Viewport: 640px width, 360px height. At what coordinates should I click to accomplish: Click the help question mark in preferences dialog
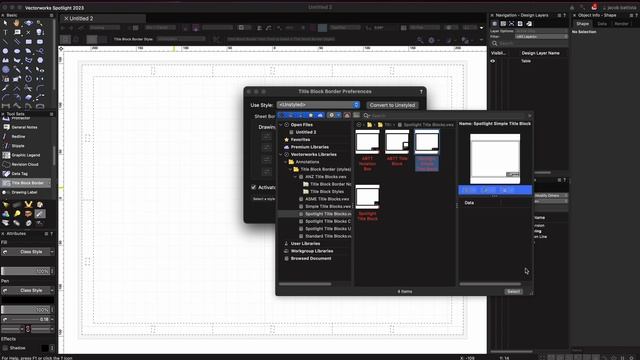[x=421, y=92]
